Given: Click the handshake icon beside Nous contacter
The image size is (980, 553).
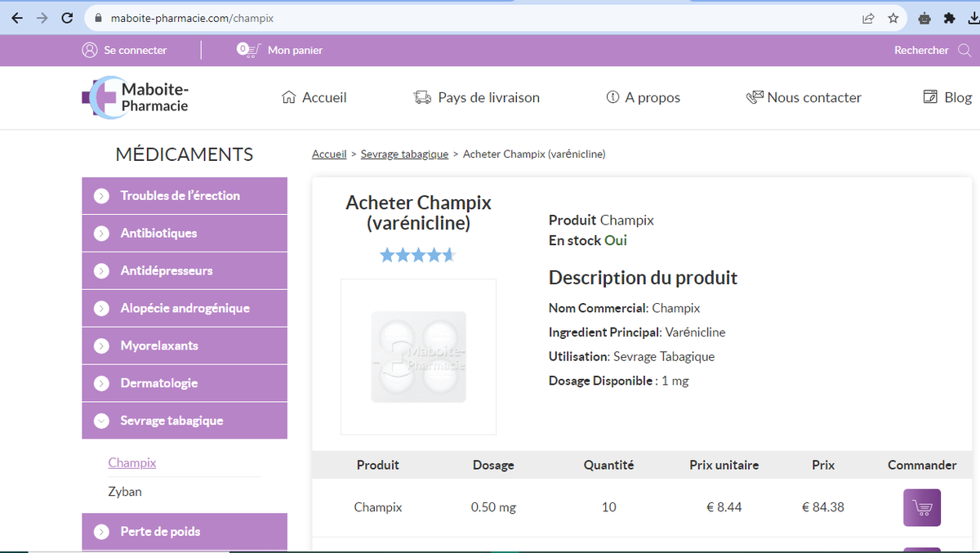Looking at the screenshot, I should [755, 97].
